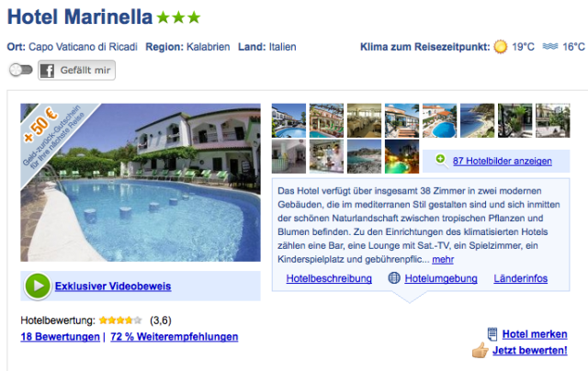Click the sun climate icon

coord(500,47)
